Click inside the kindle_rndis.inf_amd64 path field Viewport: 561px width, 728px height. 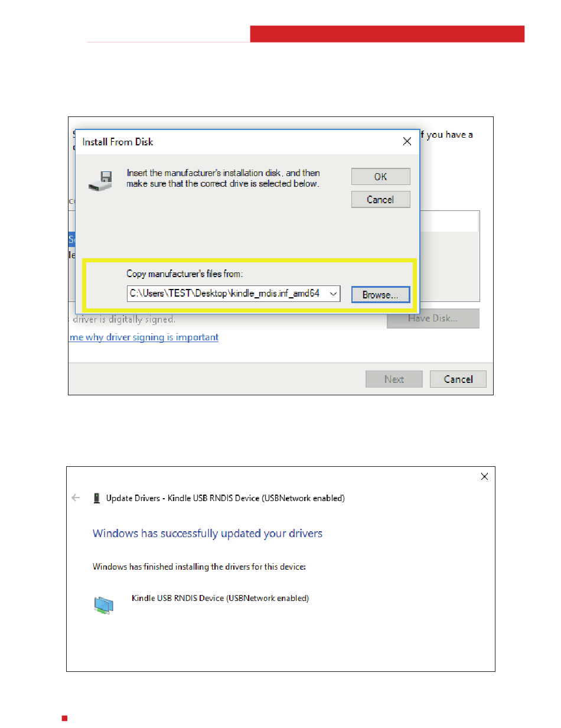(227, 293)
